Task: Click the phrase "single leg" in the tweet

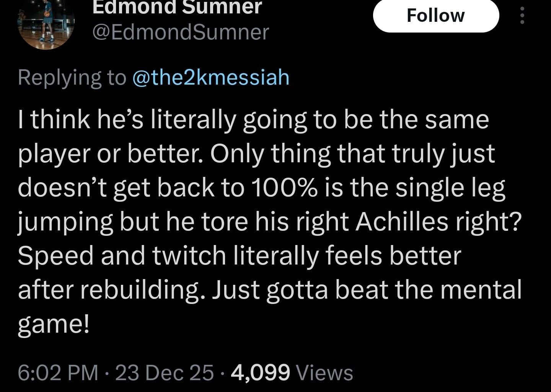Action: click(x=450, y=188)
